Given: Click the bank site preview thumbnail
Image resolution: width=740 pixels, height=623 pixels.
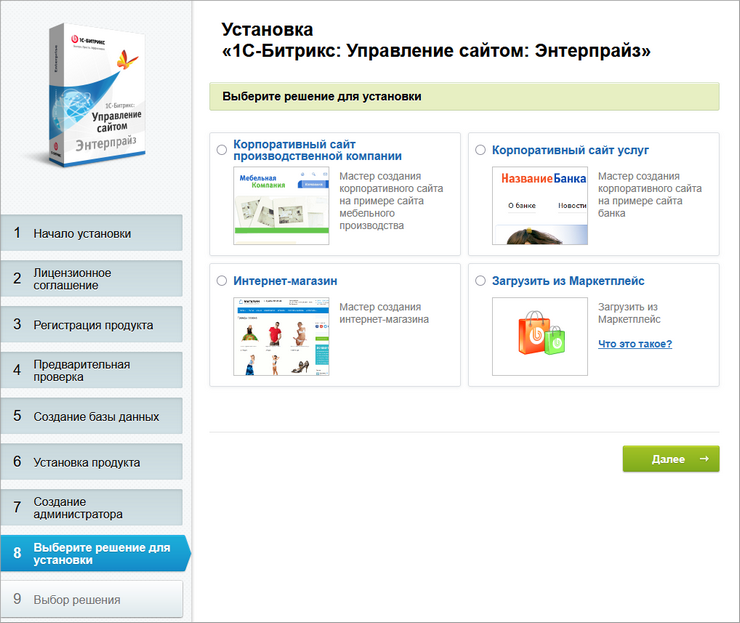Looking at the screenshot, I should point(540,205).
